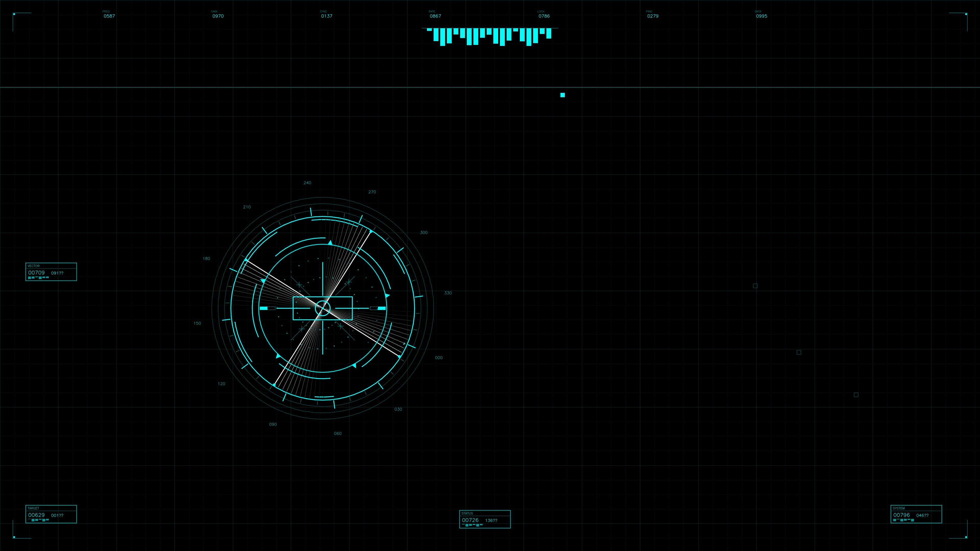Viewport: 980px width, 551px height.
Task: Expand the STATUS 00726 panel
Action: point(485,520)
